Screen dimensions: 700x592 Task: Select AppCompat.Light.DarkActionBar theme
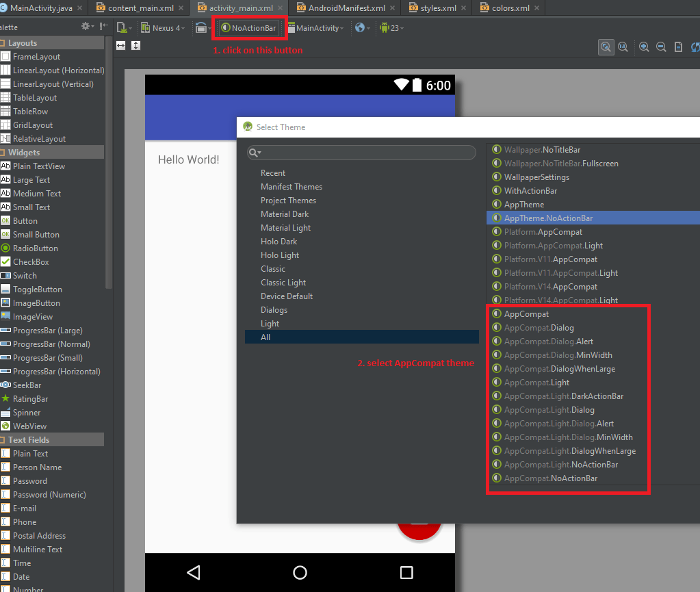[x=558, y=396]
